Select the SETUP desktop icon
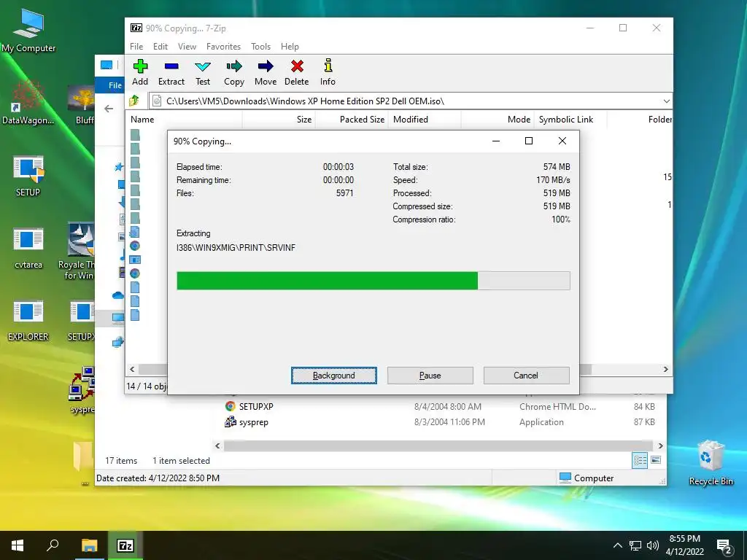The width and height of the screenshot is (747, 560). 28,176
